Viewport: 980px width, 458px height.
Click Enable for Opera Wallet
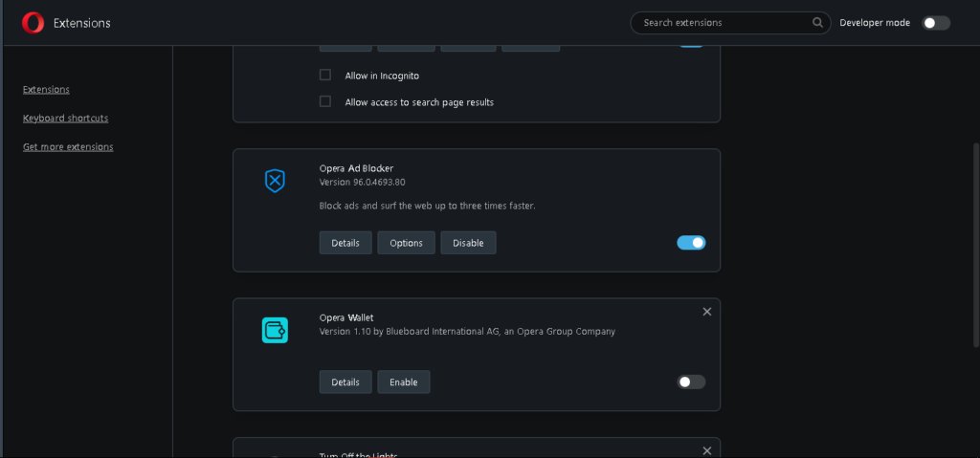pos(404,382)
